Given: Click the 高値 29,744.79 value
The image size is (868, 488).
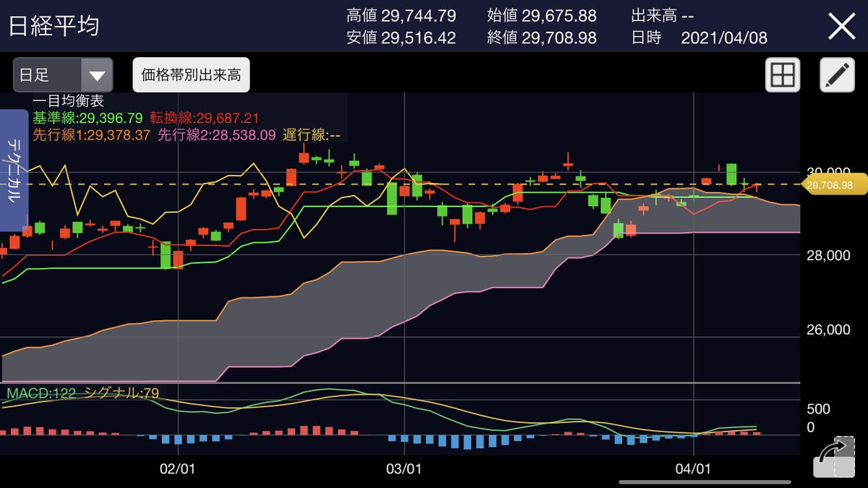Looking at the screenshot, I should pos(401,15).
